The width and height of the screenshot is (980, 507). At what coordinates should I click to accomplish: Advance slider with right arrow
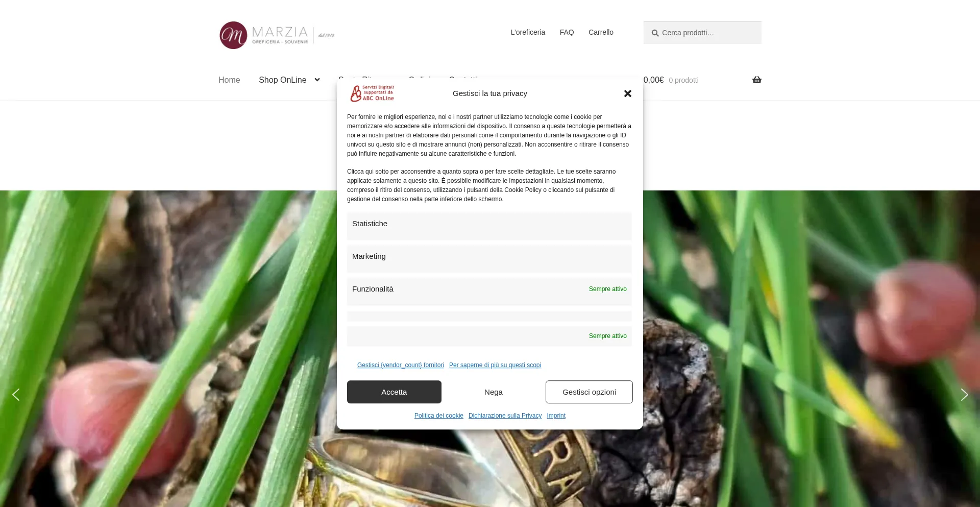(964, 395)
